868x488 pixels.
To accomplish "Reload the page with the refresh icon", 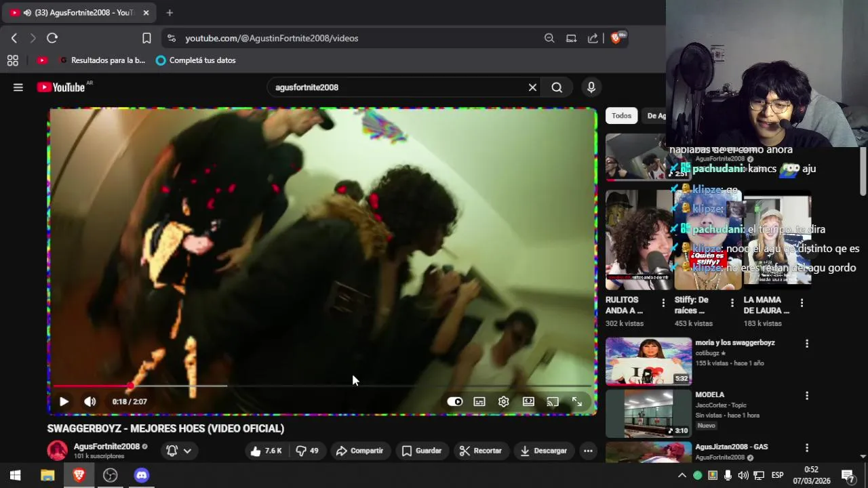I will tap(52, 39).
